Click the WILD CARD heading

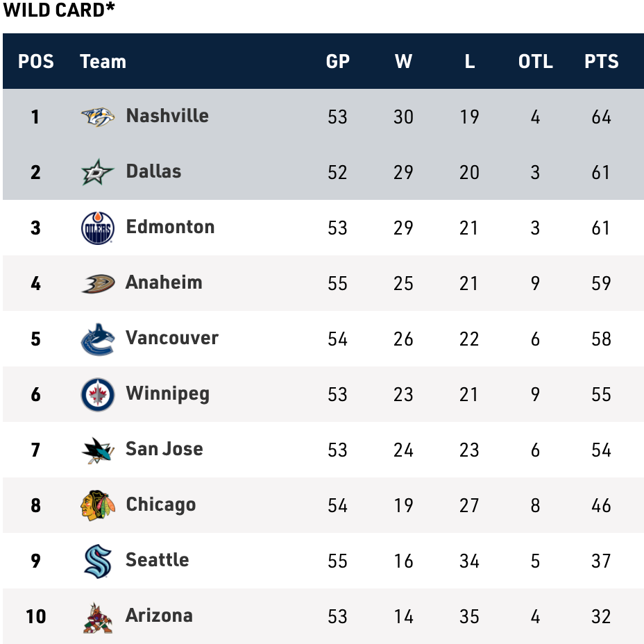coord(59,10)
